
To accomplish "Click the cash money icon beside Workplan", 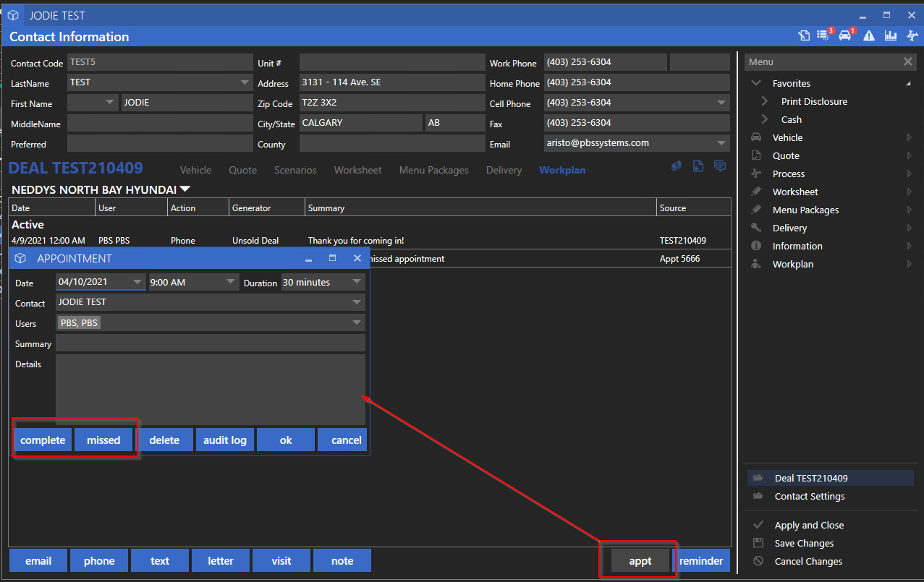I will [x=677, y=166].
